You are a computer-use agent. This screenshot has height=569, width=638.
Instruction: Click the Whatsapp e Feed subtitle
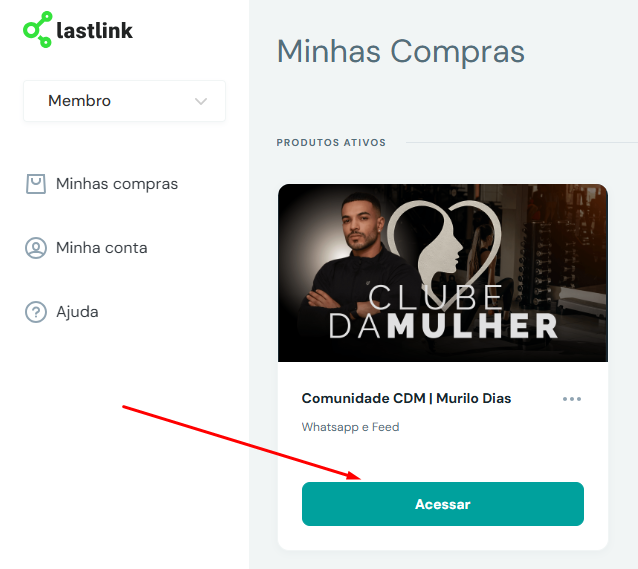(x=350, y=427)
